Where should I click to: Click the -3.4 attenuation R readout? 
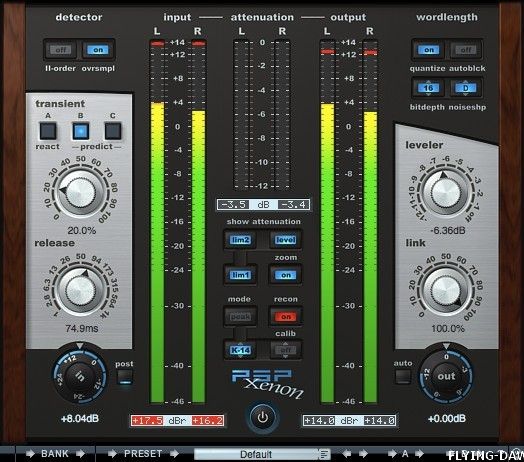[293, 205]
